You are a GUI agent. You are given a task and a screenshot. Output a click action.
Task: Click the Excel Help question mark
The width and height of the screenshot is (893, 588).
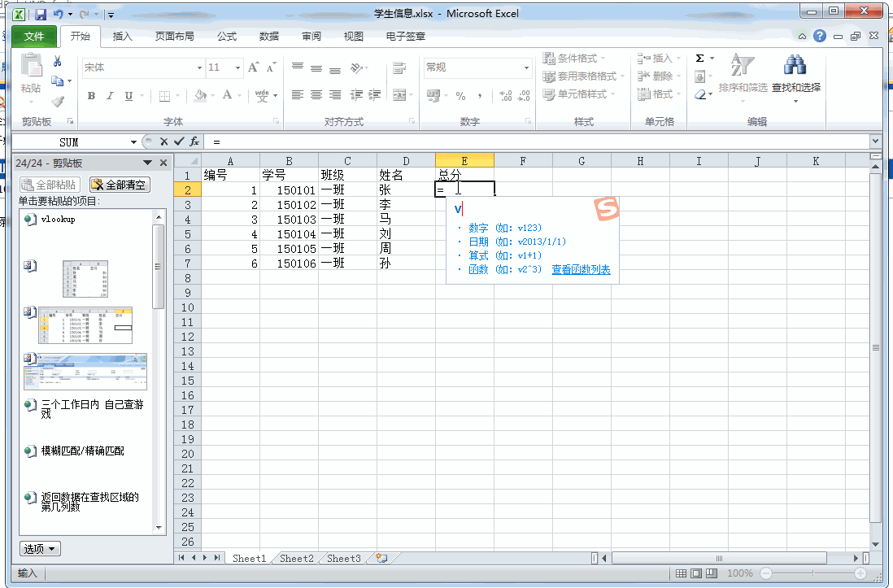pyautogui.click(x=820, y=36)
